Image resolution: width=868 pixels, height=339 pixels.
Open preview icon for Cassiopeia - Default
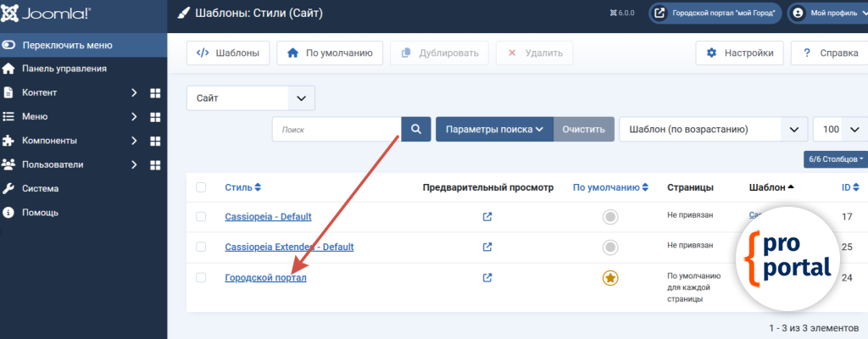click(x=487, y=217)
